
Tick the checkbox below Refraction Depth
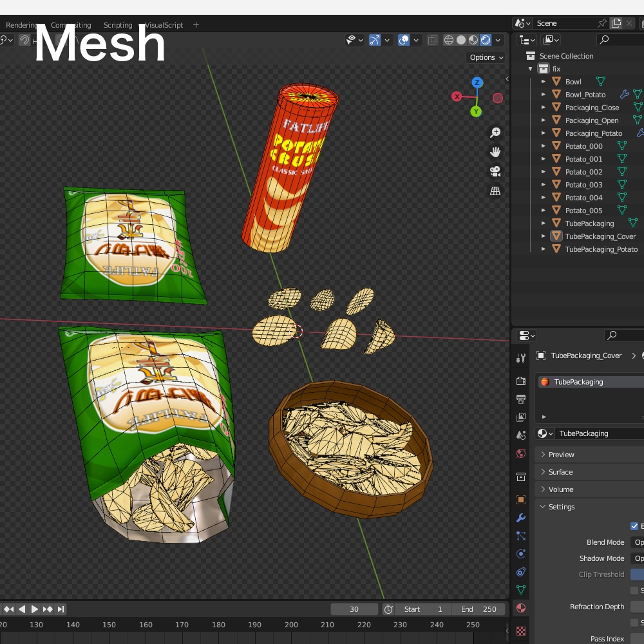click(x=634, y=623)
